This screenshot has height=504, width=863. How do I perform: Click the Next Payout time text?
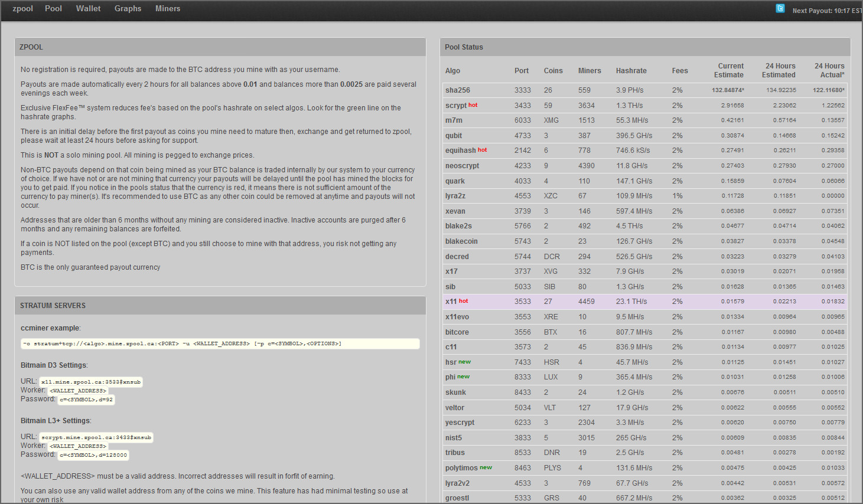pos(827,11)
